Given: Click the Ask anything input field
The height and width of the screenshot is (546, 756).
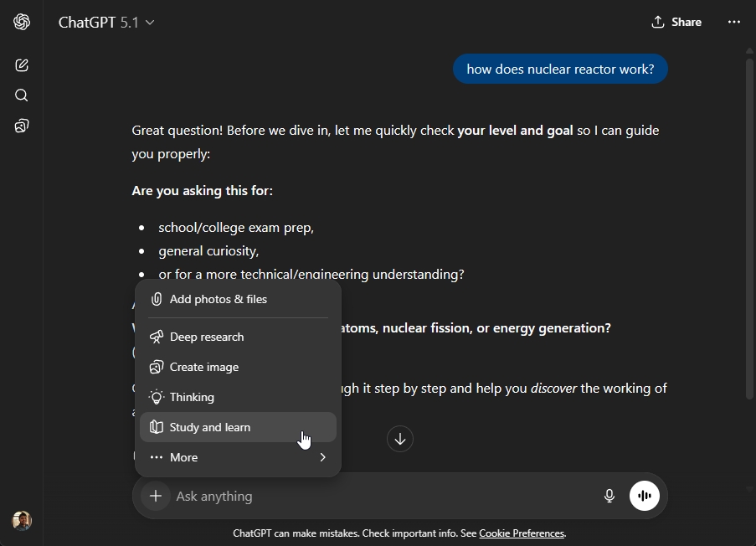Looking at the screenshot, I should pos(377,496).
